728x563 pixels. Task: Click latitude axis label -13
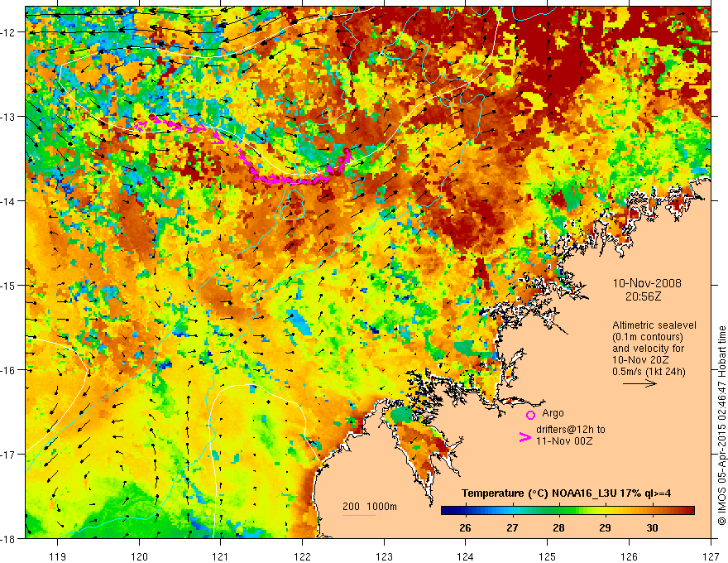click(x=9, y=117)
